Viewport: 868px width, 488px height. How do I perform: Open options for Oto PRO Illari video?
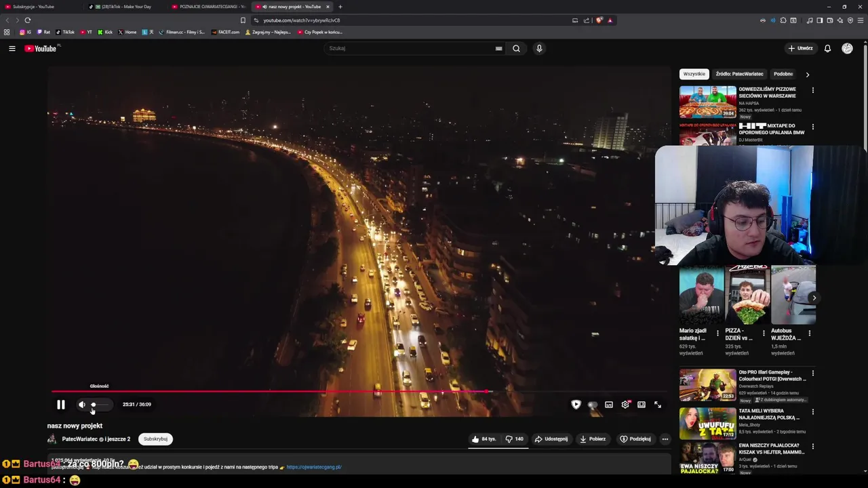pyautogui.click(x=813, y=373)
